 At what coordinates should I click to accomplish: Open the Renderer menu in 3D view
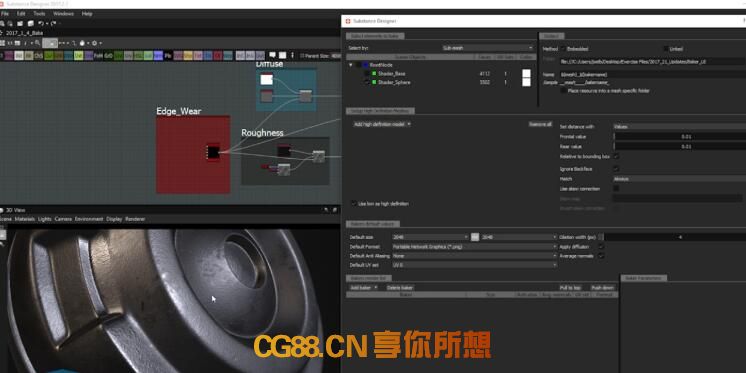click(135, 219)
